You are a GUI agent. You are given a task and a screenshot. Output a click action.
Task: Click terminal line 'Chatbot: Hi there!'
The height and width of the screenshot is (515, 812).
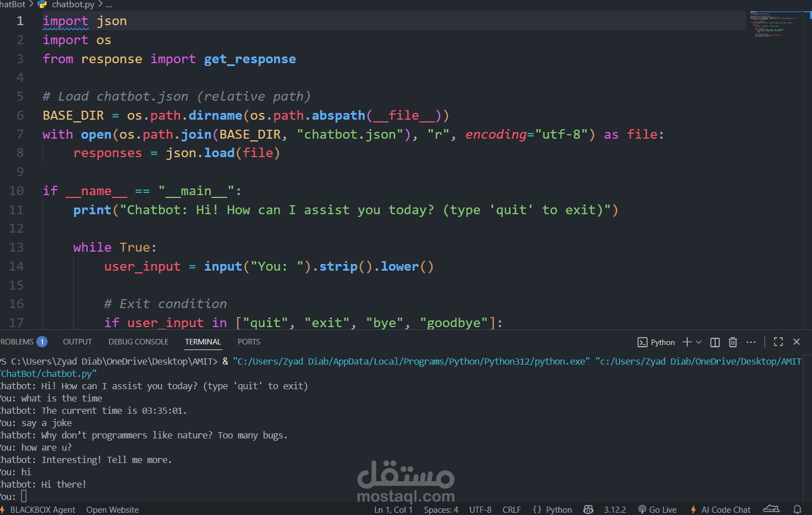pyautogui.click(x=43, y=485)
